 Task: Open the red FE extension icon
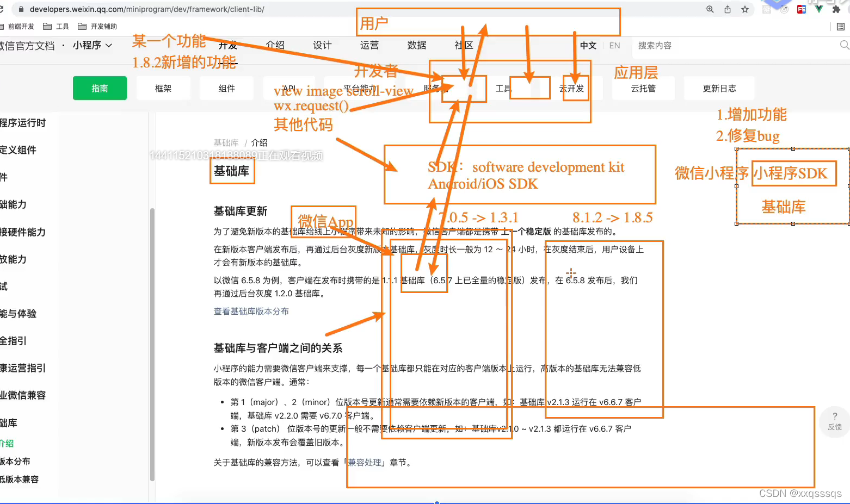(802, 9)
